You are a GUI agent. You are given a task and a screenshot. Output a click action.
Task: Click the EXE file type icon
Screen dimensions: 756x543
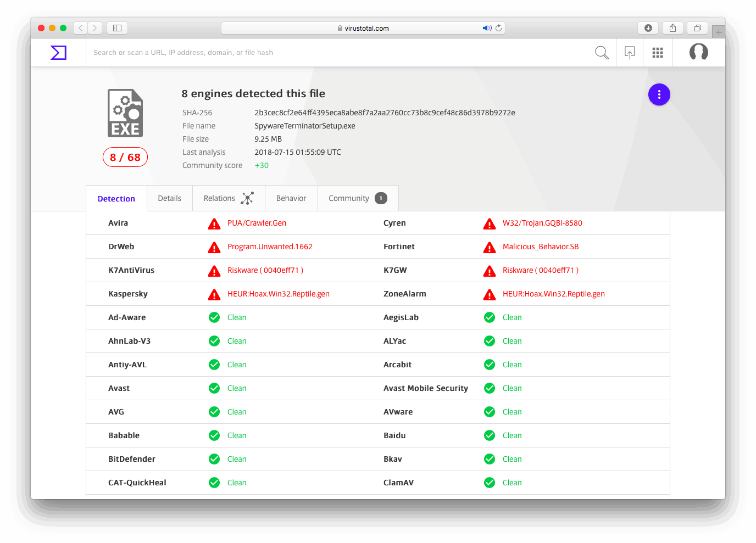pos(125,113)
